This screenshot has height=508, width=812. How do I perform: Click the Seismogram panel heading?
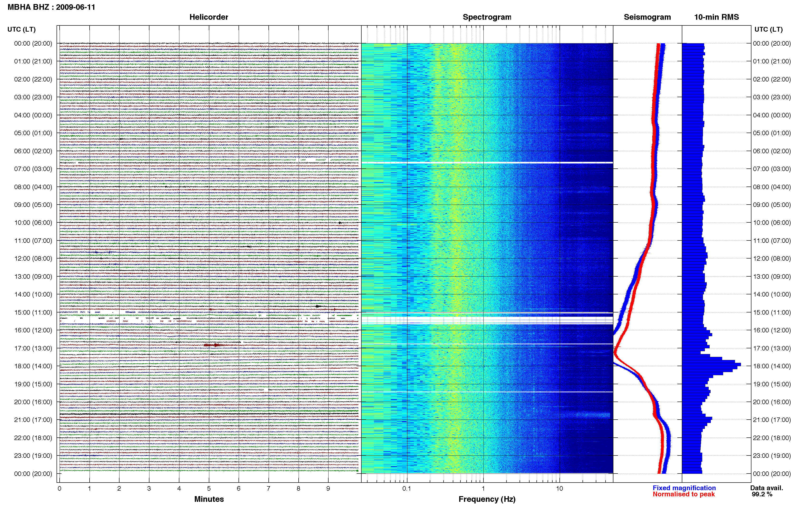point(647,17)
